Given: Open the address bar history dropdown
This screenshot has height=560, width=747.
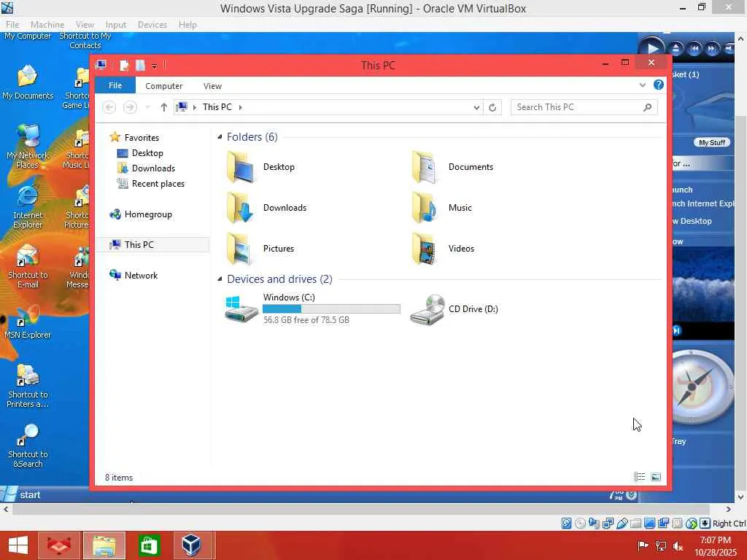Looking at the screenshot, I should tap(476, 108).
